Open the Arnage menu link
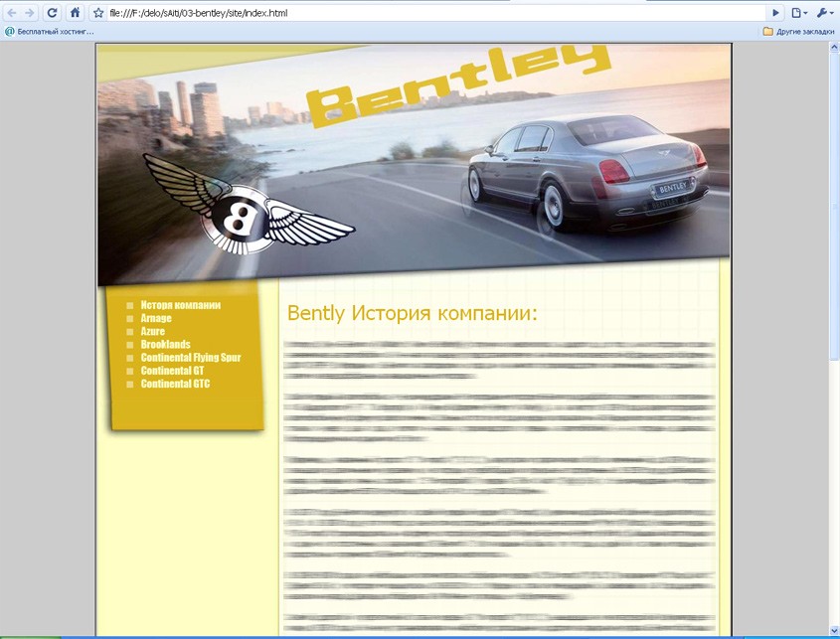Screen dimensions: 840x639 click(x=156, y=318)
